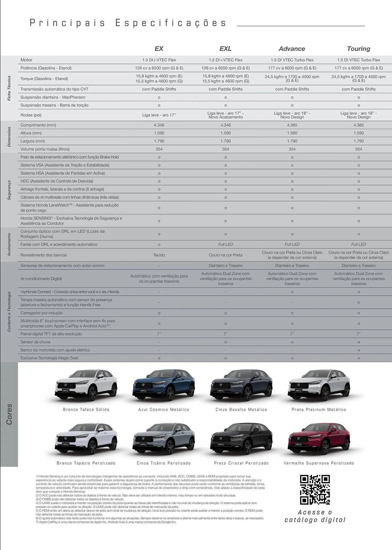Click 'Sensores de estacionamento com aviso sonoro' label
392x550 pixels.
pyautogui.click(x=62, y=266)
